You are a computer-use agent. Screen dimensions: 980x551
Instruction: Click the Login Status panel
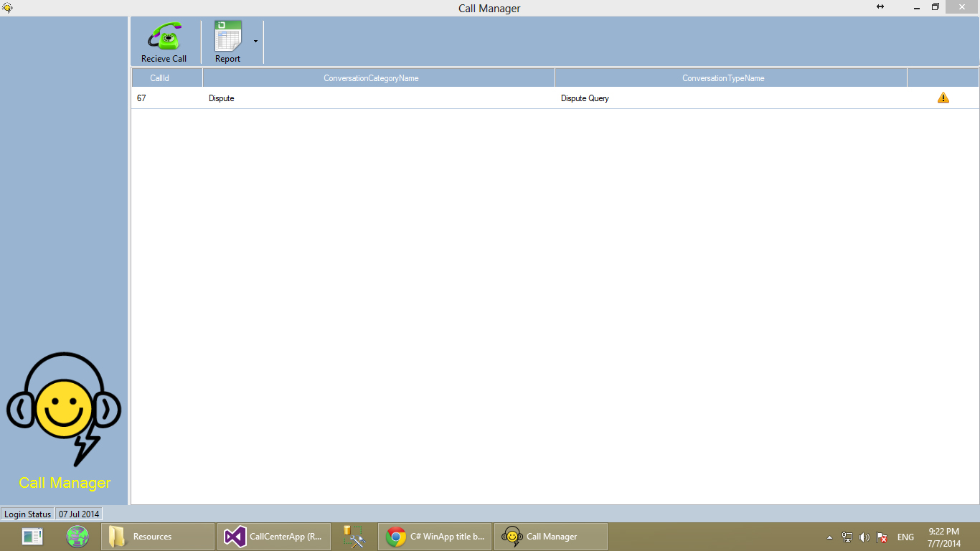pos(27,514)
